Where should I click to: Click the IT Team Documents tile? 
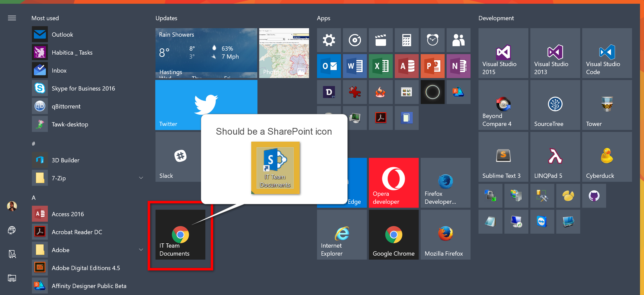180,234
